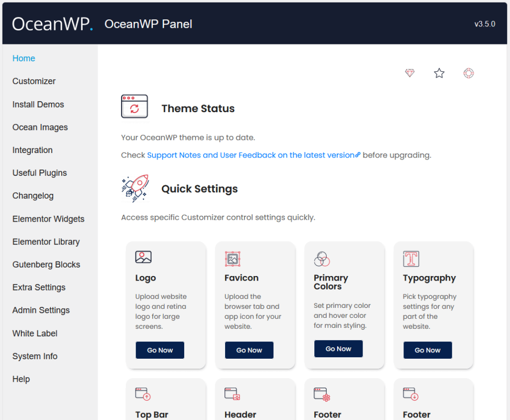This screenshot has height=420, width=510.
Task: View System Info page
Action: pyautogui.click(x=35, y=356)
